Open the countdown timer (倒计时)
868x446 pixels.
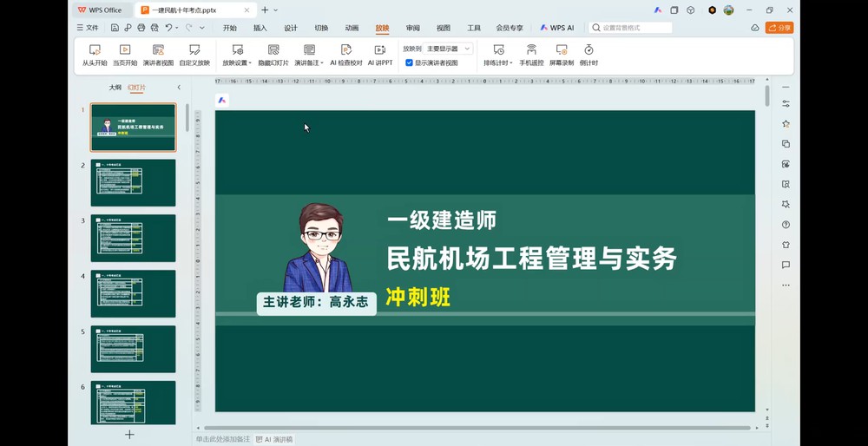click(x=589, y=56)
